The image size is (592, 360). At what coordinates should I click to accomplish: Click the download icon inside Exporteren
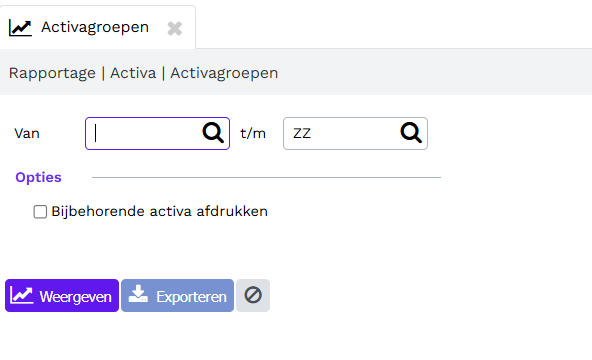[138, 294]
